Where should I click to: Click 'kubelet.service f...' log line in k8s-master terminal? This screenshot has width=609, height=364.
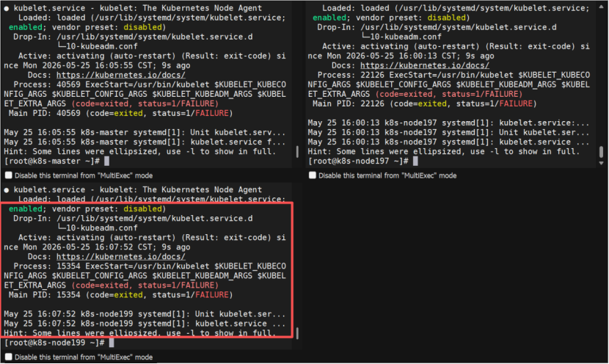(145, 142)
